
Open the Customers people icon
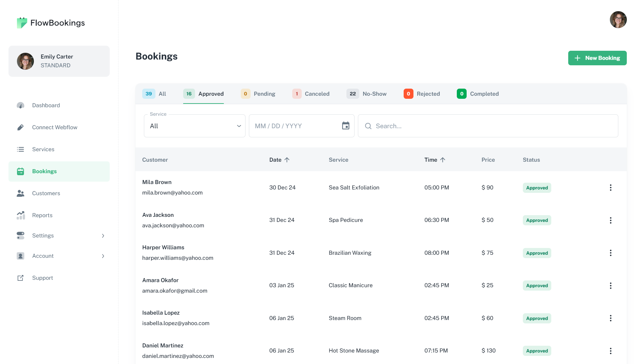pyautogui.click(x=20, y=194)
